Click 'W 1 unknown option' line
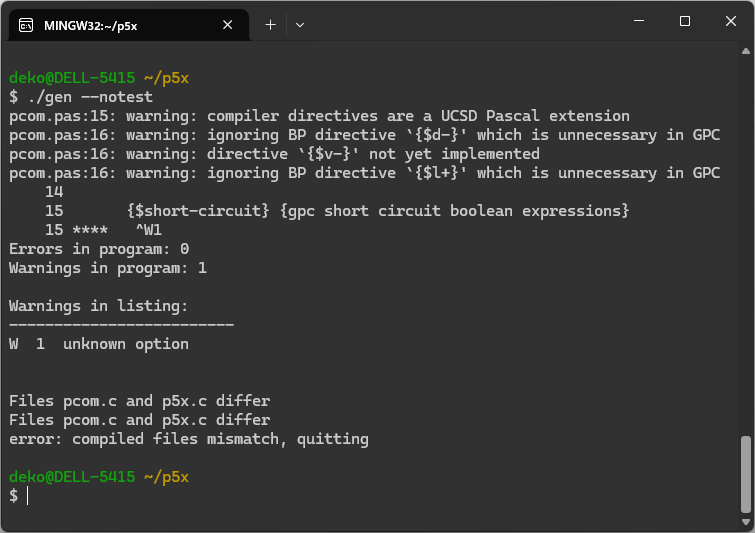This screenshot has height=533, width=755. [99, 344]
